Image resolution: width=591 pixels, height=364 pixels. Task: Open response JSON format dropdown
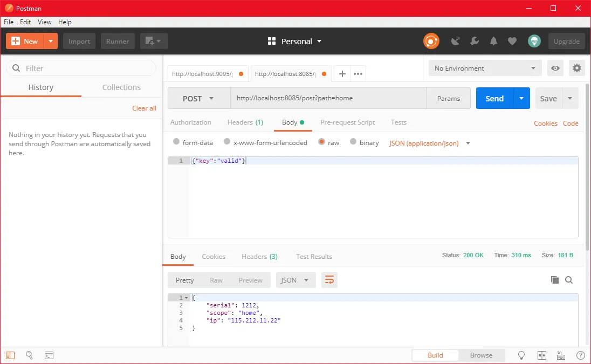pos(295,280)
